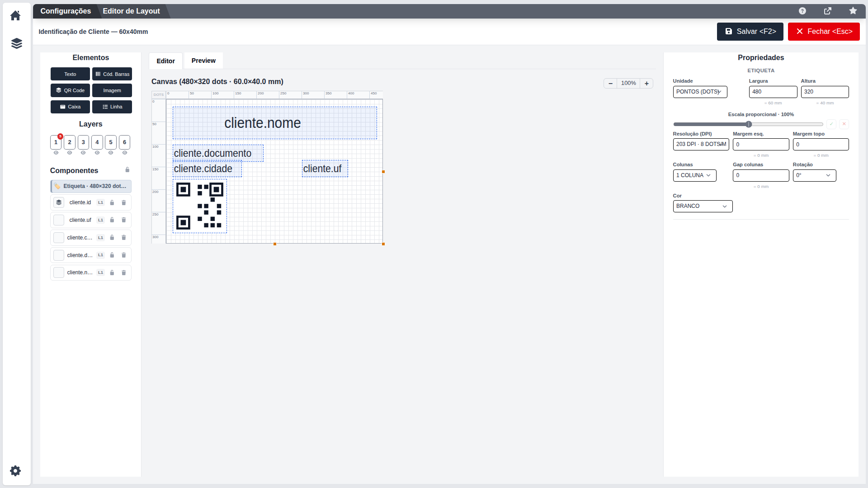Open the Resolução (DPI) dropdown

coord(701,144)
